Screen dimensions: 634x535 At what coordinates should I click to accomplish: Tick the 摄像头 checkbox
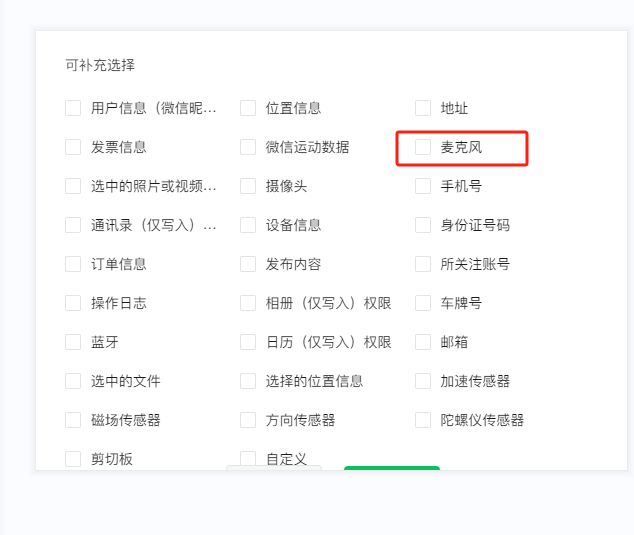tap(248, 186)
